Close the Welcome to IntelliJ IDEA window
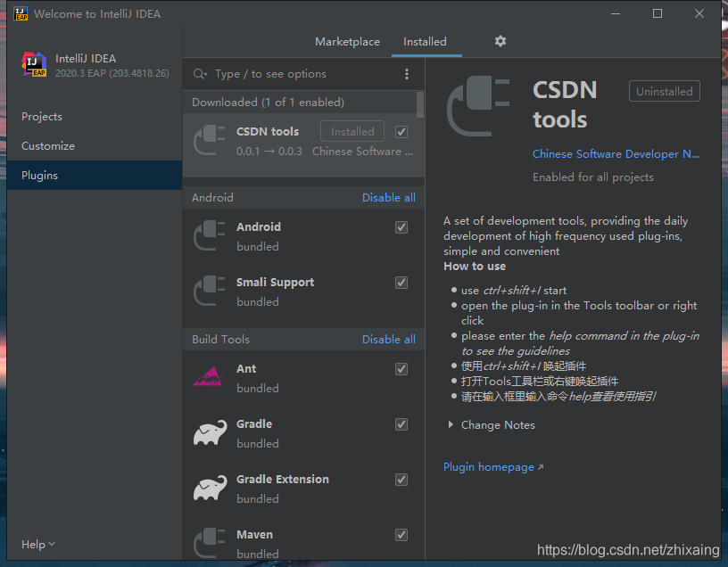Viewport: 728px width, 567px height. (x=699, y=13)
